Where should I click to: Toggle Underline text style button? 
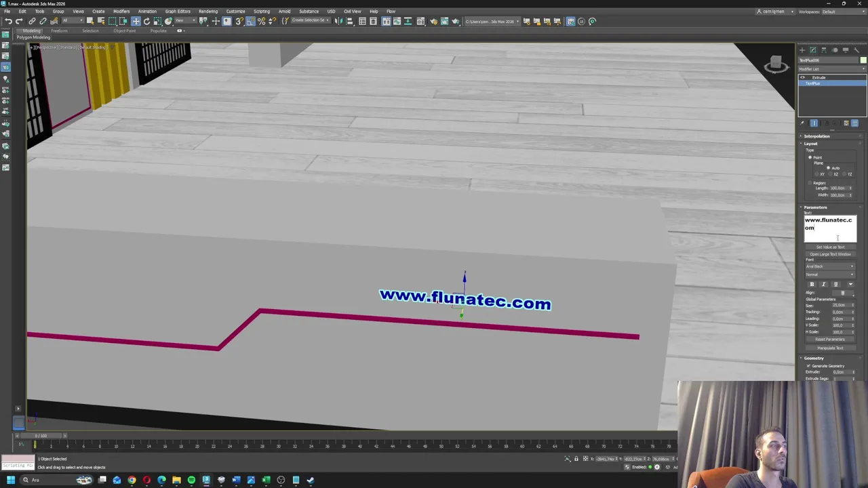click(x=835, y=285)
